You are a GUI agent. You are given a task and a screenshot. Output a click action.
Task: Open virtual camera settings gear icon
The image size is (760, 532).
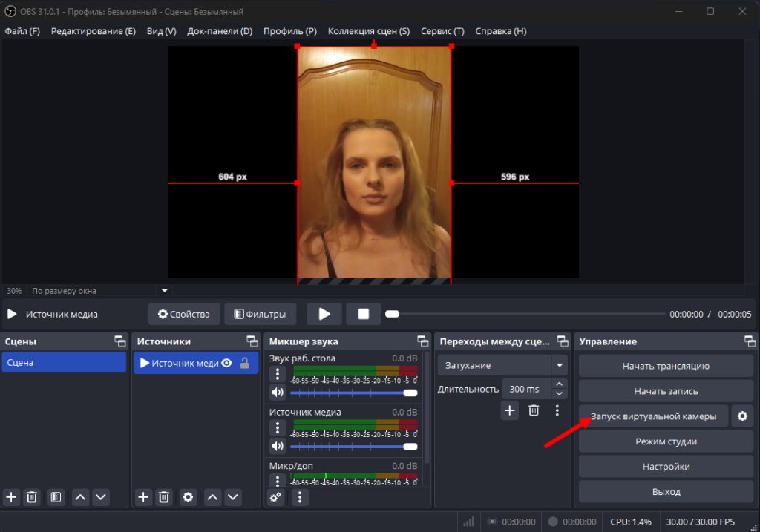click(742, 416)
